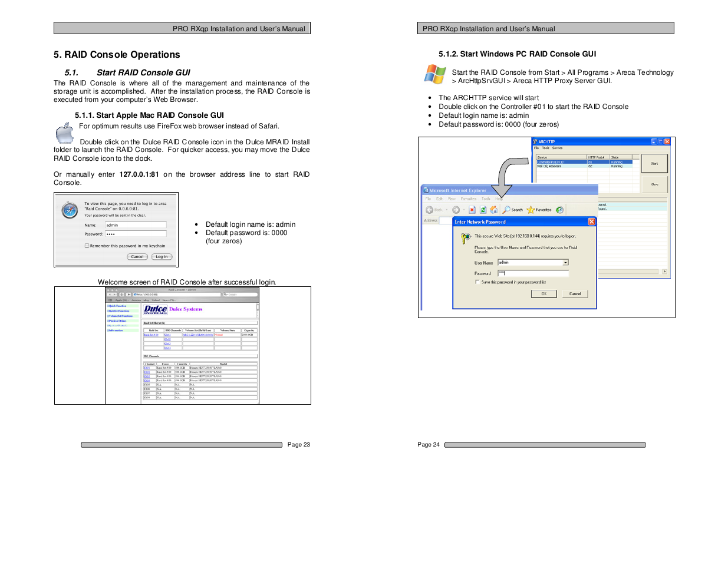Toggle Remember this password in my keychain
The image size is (728, 562).
tap(87, 246)
